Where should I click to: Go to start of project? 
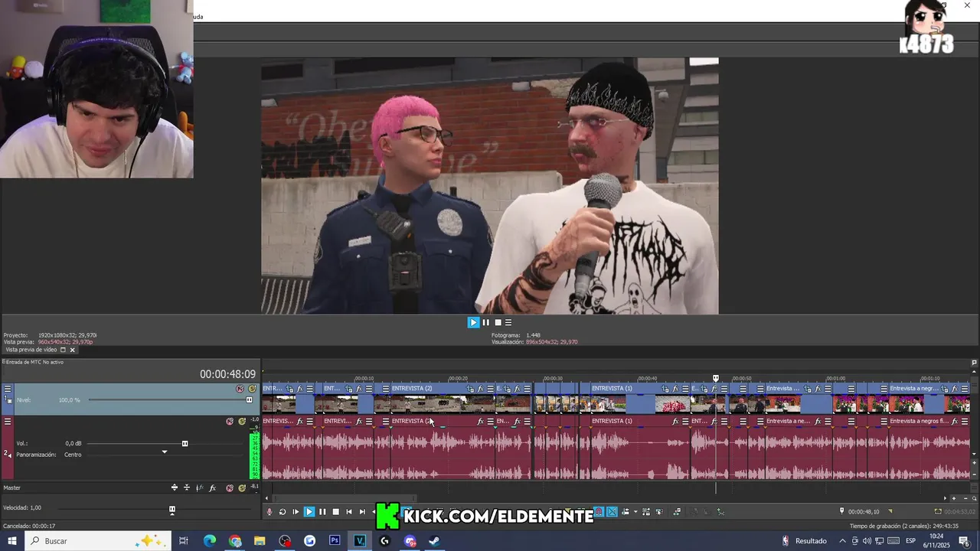point(349,512)
